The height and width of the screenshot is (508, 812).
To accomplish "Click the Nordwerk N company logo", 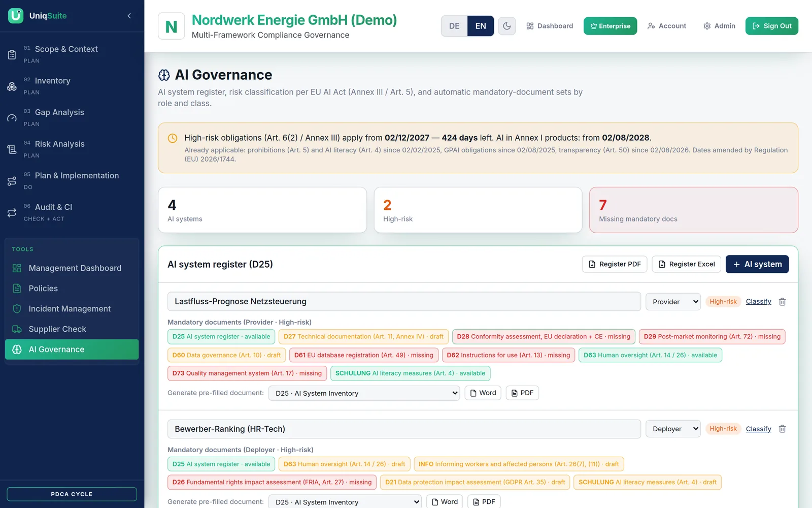I will [x=171, y=26].
